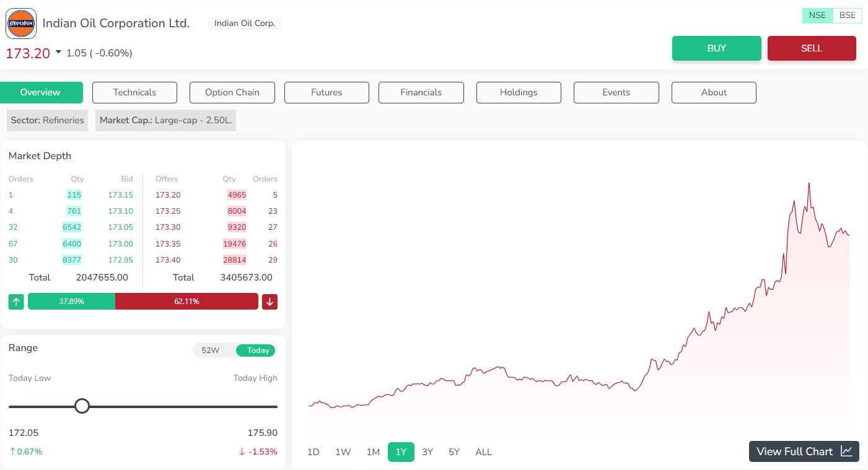The width and height of the screenshot is (868, 470).
Task: Open the Technicals tab
Action: [134, 92]
